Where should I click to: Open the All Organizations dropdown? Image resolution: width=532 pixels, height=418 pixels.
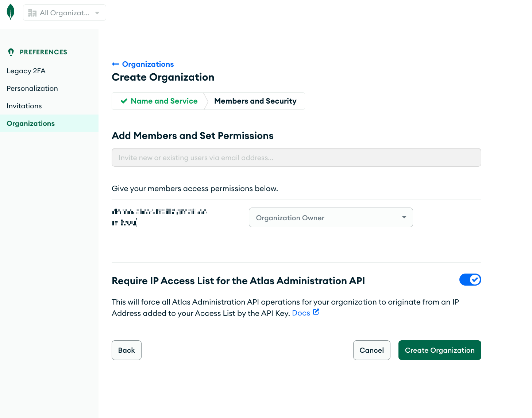pos(65,13)
